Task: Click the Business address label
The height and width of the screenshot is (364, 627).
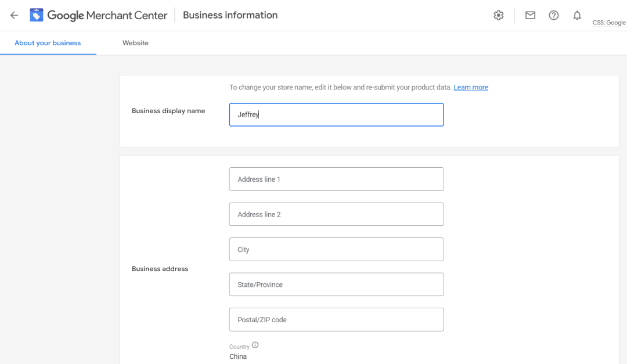Action: pos(160,269)
